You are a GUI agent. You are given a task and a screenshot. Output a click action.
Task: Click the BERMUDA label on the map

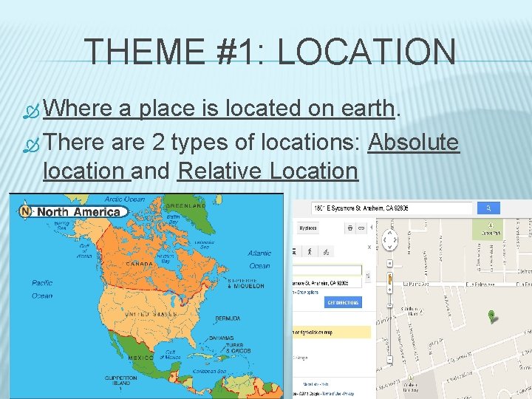click(x=228, y=318)
